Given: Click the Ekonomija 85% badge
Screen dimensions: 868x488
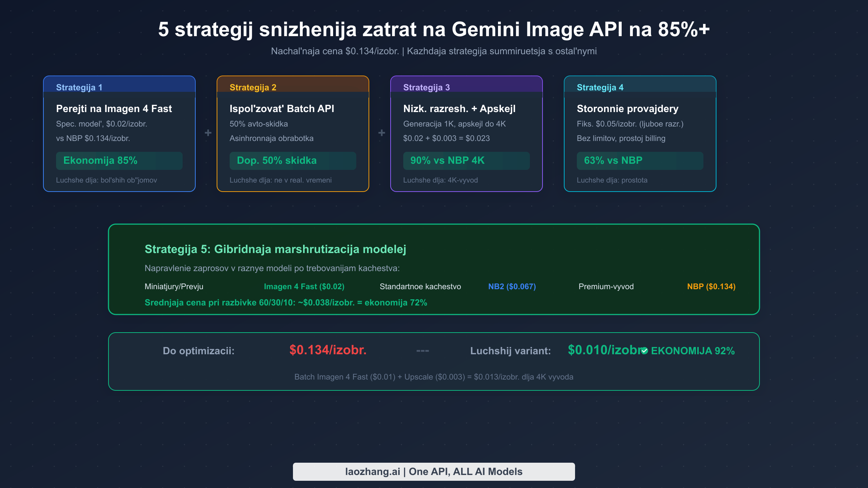Looking at the screenshot, I should [119, 160].
